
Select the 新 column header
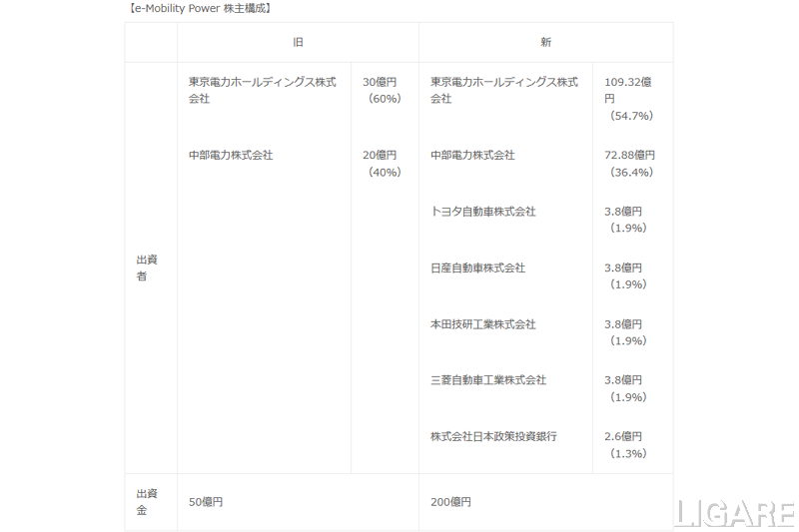point(545,43)
